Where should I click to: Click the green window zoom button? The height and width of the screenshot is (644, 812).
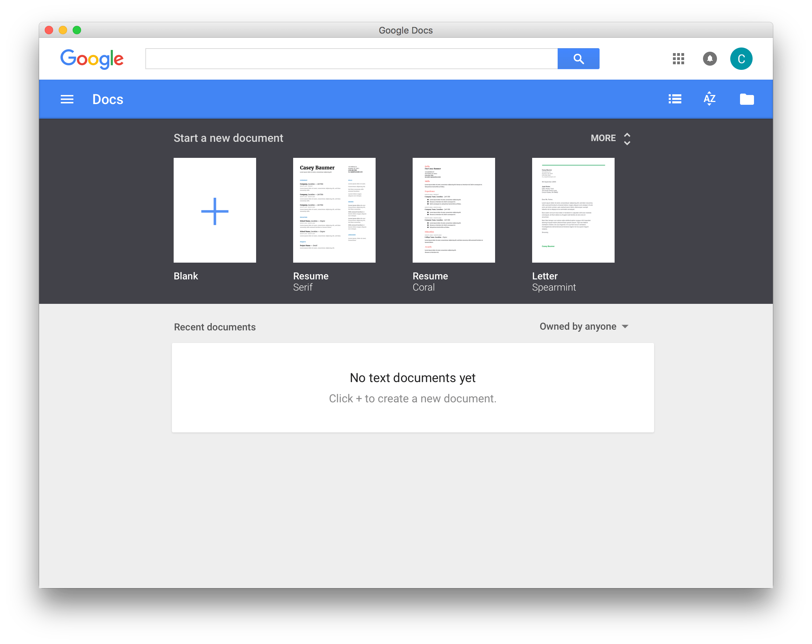77,30
